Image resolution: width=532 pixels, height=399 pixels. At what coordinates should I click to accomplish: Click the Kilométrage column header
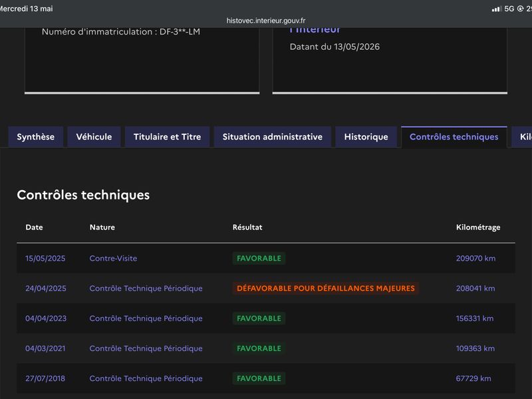coord(478,227)
